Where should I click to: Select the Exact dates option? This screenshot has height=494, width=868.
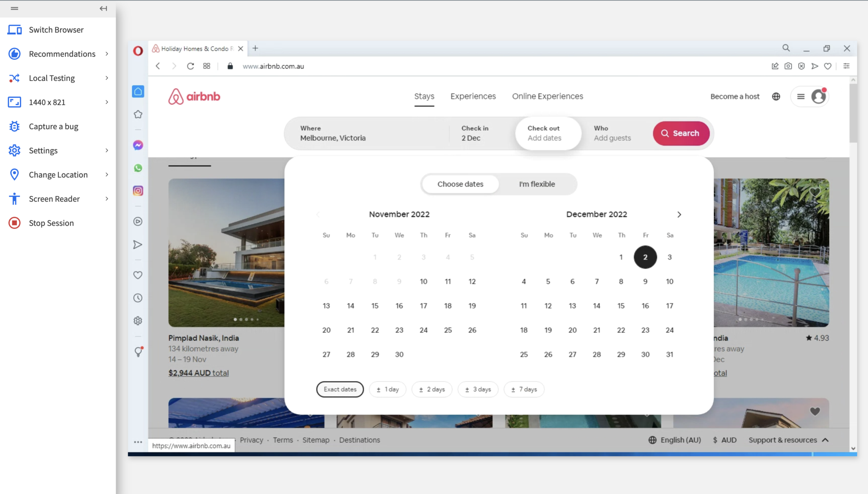click(x=339, y=389)
